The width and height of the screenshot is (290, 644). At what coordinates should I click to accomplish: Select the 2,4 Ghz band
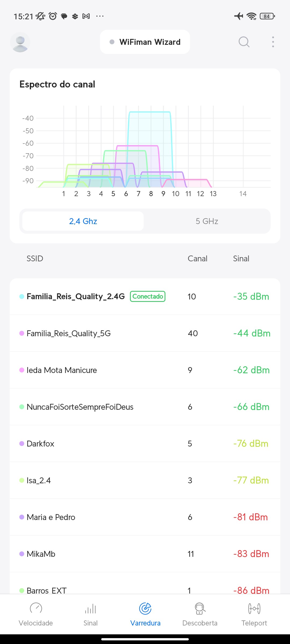(83, 221)
